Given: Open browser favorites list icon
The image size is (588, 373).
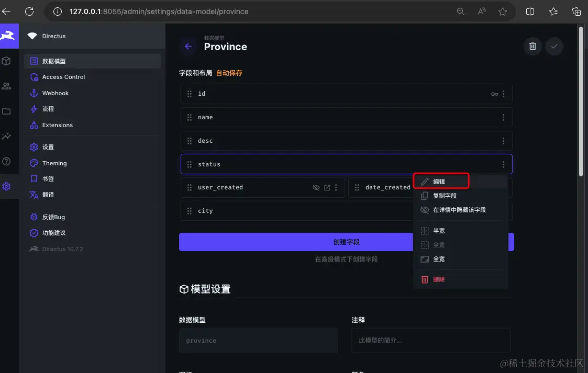Looking at the screenshot, I should (553, 12).
